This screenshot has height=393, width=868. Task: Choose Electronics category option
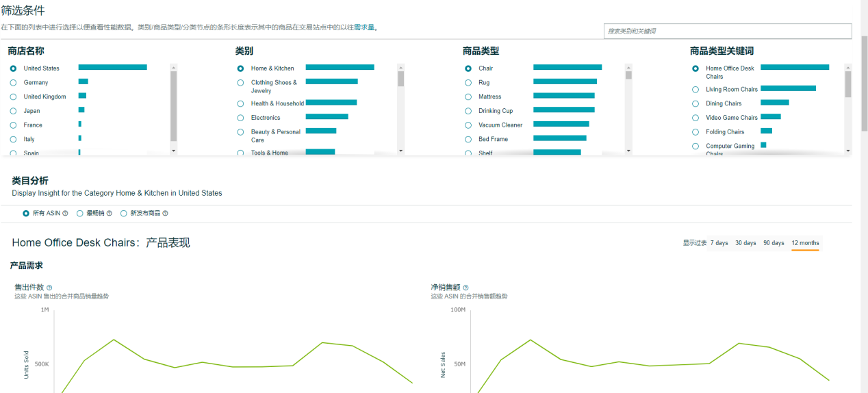point(240,118)
